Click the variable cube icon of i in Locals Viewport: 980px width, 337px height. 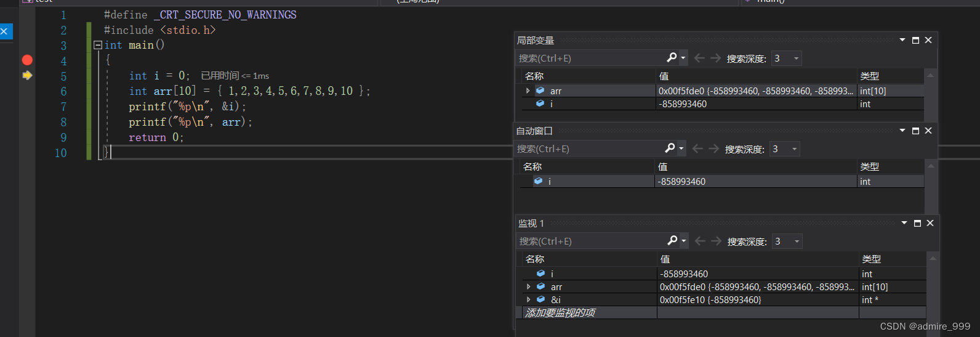tap(540, 104)
